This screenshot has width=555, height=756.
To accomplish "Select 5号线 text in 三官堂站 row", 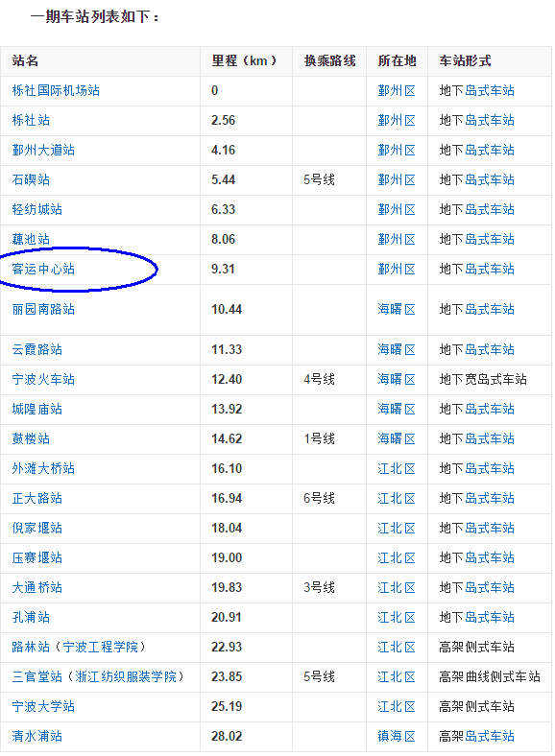I will pos(319,677).
